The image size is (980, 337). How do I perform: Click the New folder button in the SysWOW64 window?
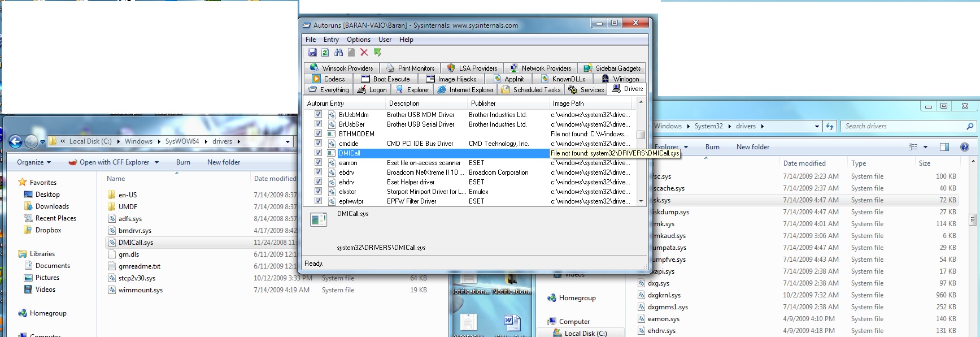[223, 162]
